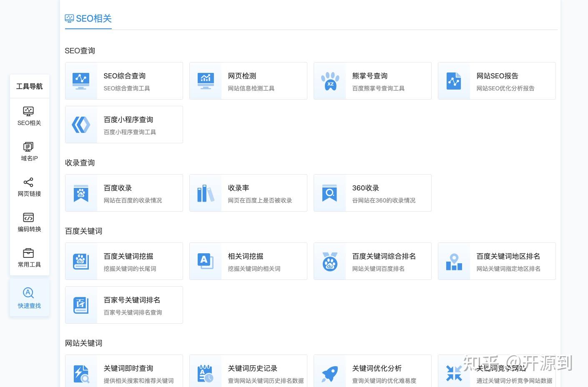Open the 域名IP sidebar section
The height and width of the screenshot is (387, 588).
(x=29, y=151)
